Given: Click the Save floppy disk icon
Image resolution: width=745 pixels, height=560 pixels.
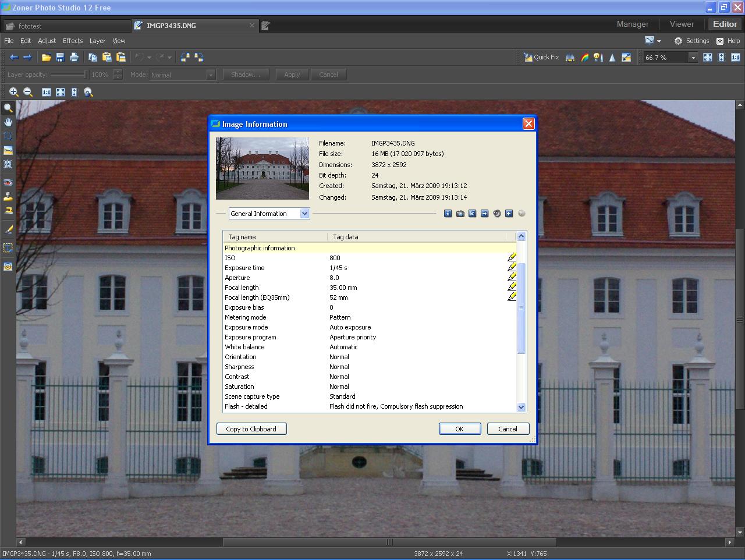Looking at the screenshot, I should [60, 57].
